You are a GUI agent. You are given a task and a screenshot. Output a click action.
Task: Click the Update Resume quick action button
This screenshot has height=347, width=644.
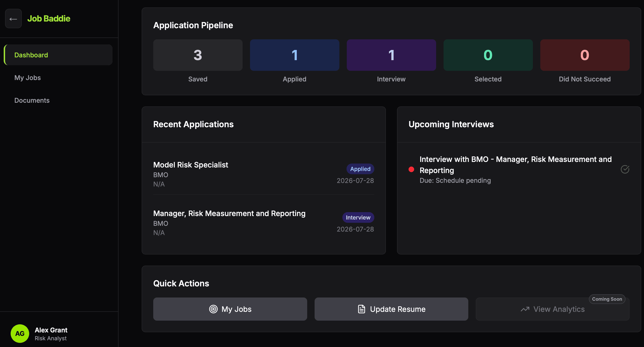click(x=391, y=309)
